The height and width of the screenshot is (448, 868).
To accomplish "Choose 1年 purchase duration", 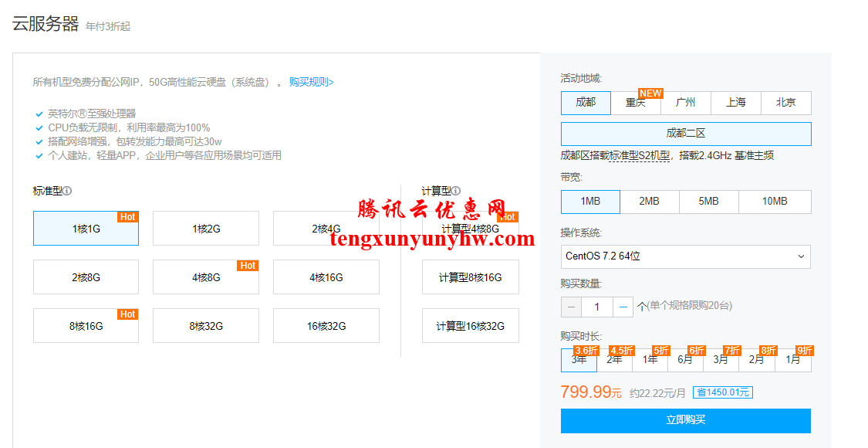I will (650, 360).
